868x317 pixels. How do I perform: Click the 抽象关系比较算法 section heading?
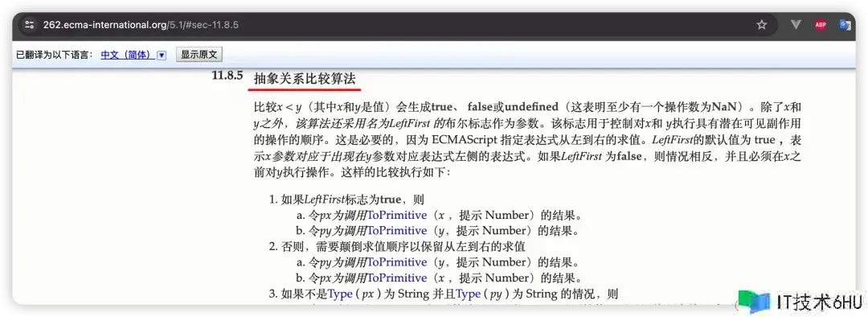pos(305,79)
